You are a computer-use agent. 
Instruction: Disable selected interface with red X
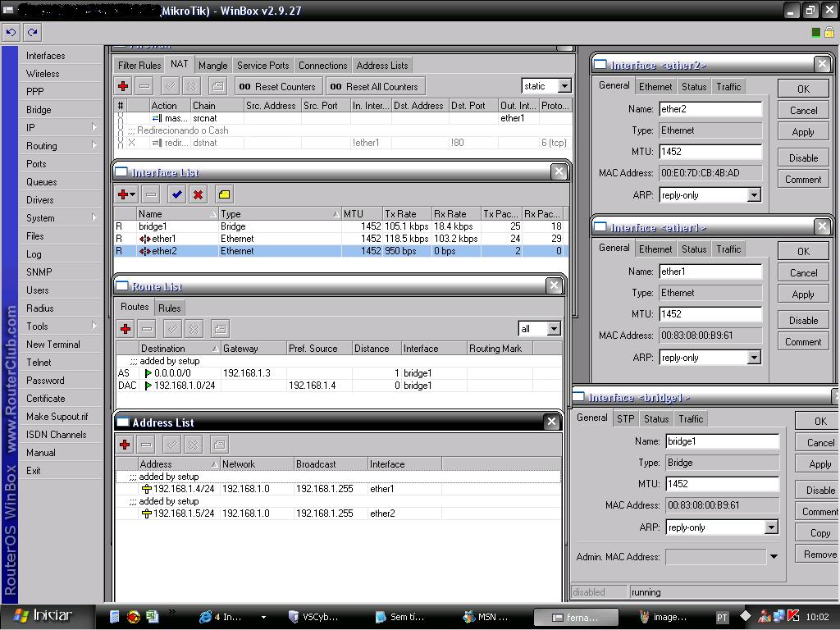tap(198, 194)
